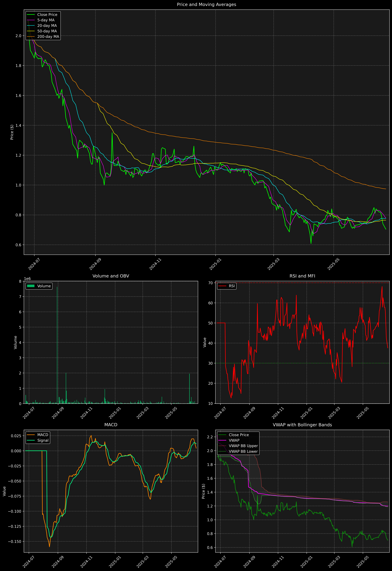Click the tallest volume bar near 2024-09

(x=57, y=345)
